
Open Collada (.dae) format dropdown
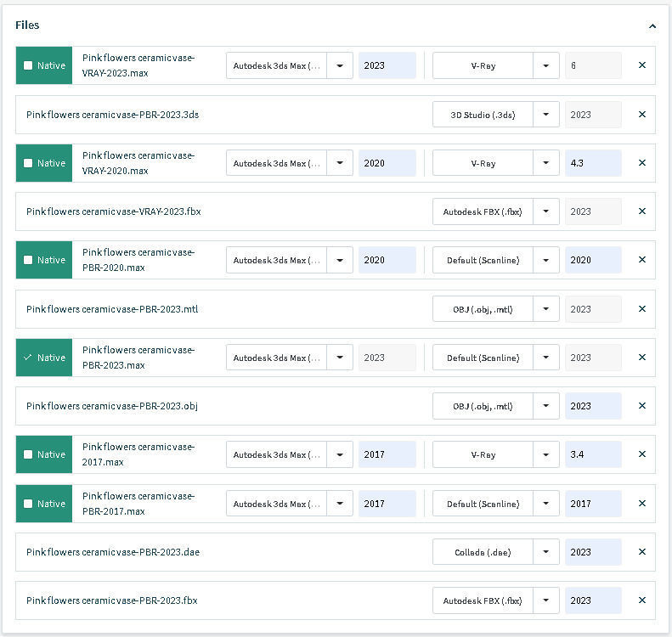coord(546,552)
